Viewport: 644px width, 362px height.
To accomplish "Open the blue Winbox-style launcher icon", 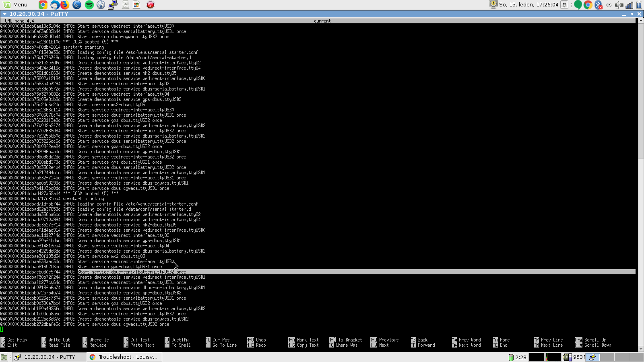I will coord(76,5).
